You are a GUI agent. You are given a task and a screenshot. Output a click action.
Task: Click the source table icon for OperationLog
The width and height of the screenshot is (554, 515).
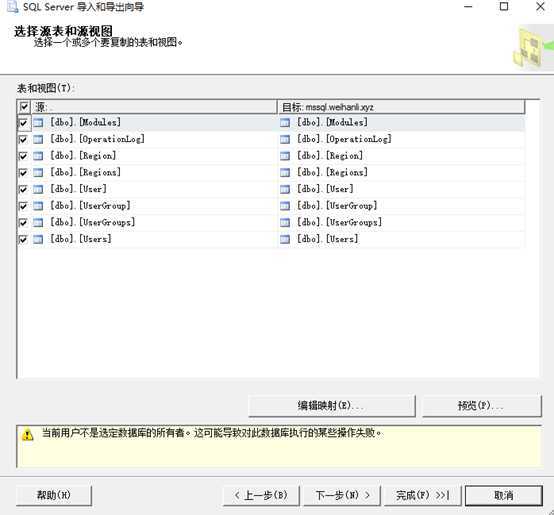click(x=38, y=139)
